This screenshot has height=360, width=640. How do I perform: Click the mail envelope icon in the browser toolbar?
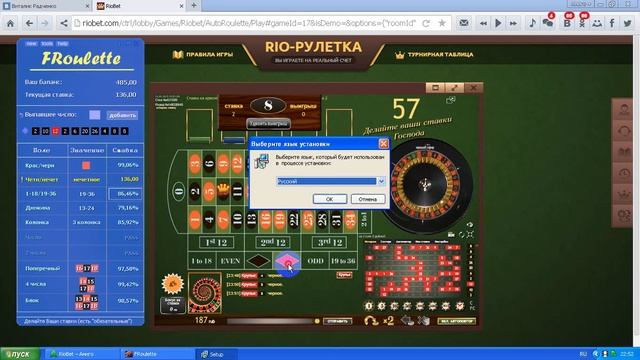click(x=464, y=23)
